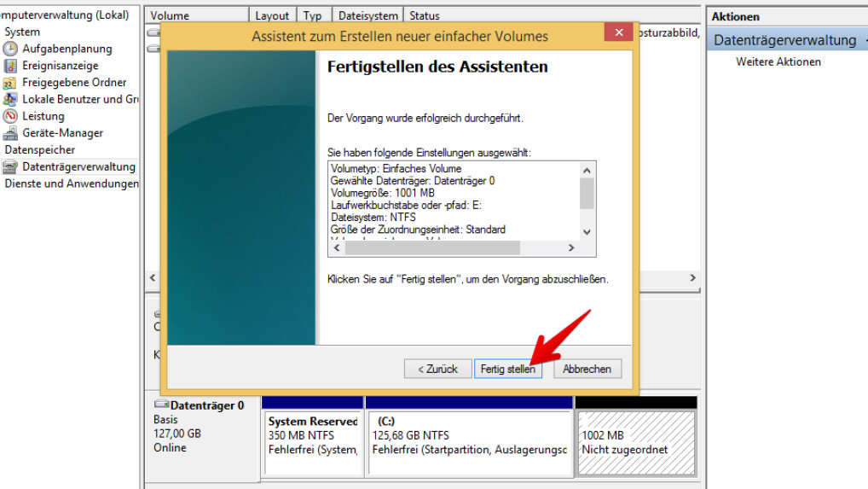Select Aufgabenplanung in the tree
The image size is (868, 489).
(x=67, y=49)
